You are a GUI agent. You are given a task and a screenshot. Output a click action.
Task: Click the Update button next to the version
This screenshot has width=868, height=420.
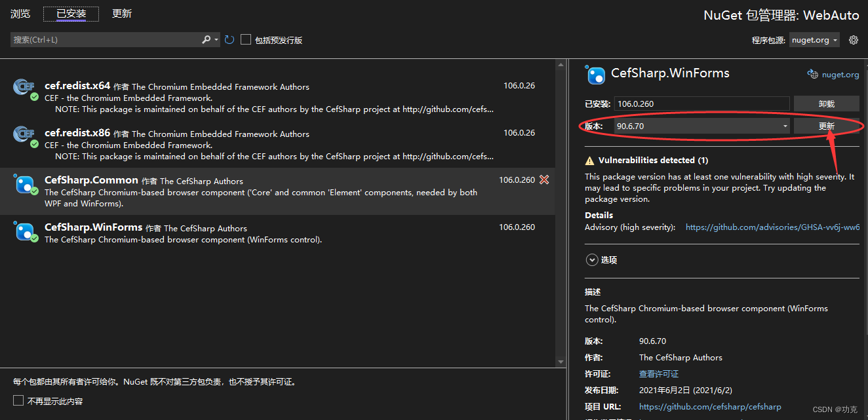click(826, 126)
